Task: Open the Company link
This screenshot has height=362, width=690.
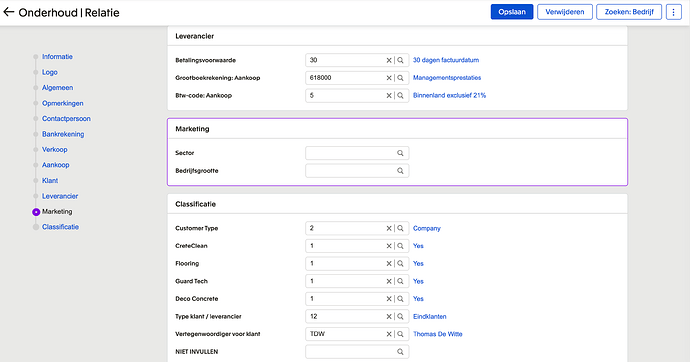Action: pos(426,228)
